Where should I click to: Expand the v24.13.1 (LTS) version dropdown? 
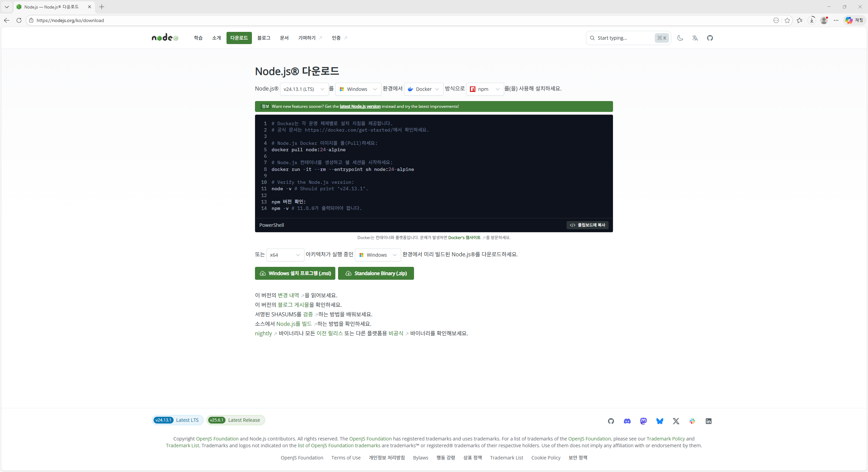tap(304, 89)
